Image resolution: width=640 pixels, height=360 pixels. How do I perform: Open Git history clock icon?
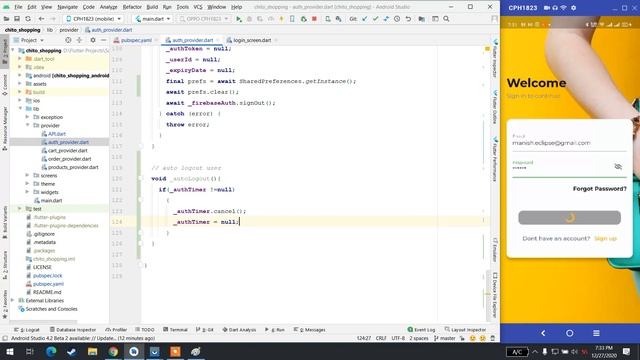tap(397, 19)
